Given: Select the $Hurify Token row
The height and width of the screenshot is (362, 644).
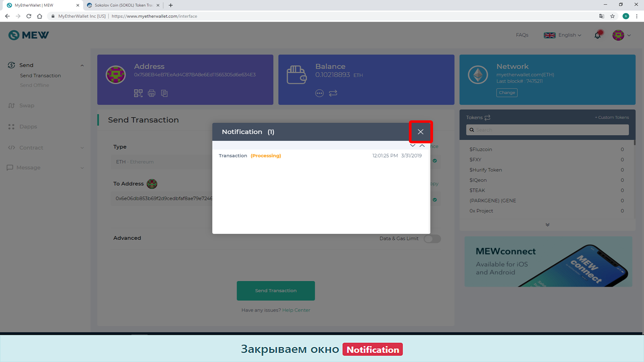Looking at the screenshot, I should click(547, 170).
